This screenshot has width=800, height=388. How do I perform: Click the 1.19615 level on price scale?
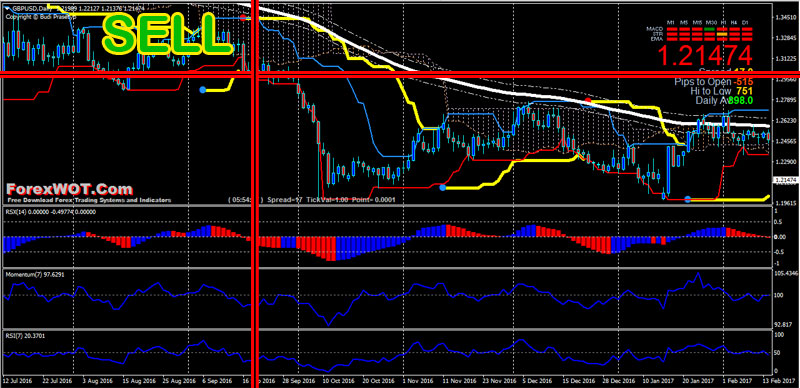tap(786, 203)
